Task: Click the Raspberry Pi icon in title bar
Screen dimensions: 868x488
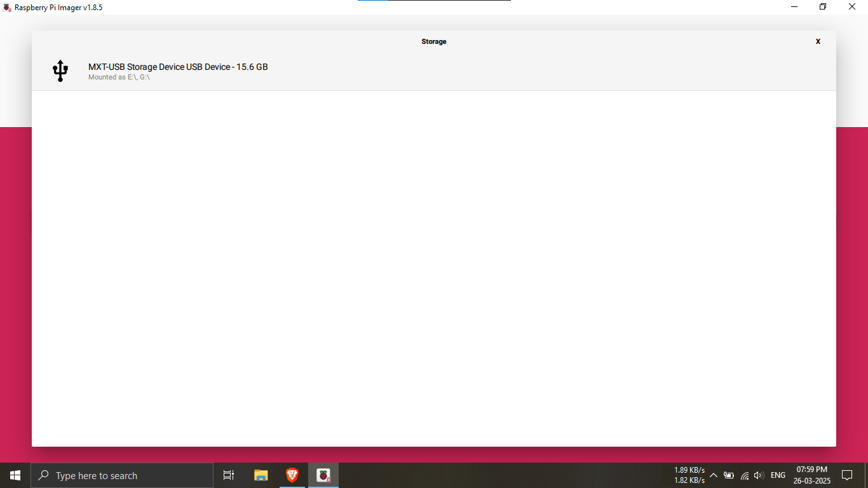Action: pos(6,7)
